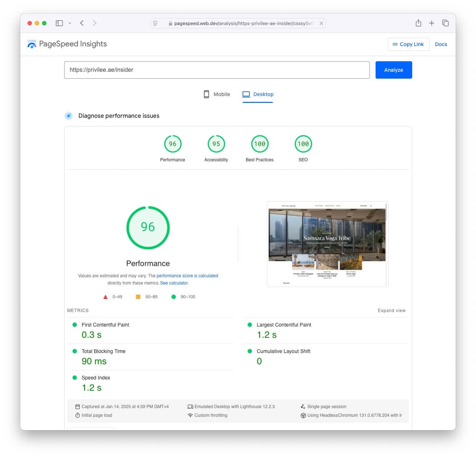This screenshot has height=457, width=476.
Task: Click the calendar icon next to Captured at
Action: (78, 407)
